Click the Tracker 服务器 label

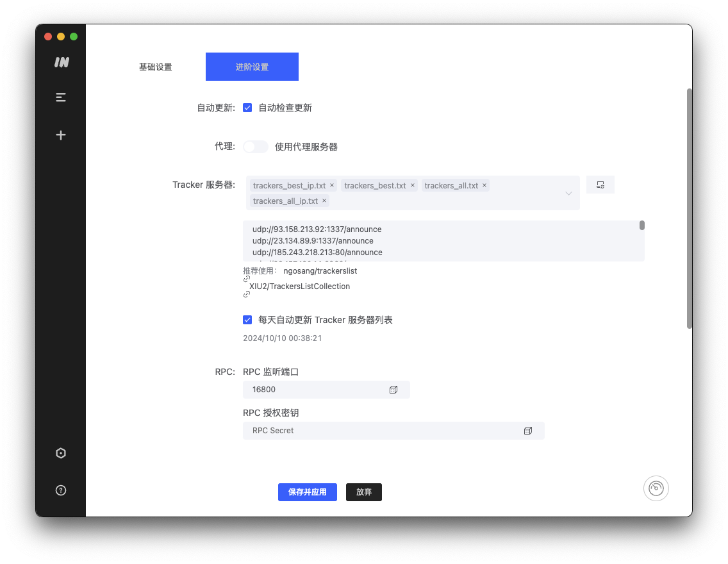204,185
